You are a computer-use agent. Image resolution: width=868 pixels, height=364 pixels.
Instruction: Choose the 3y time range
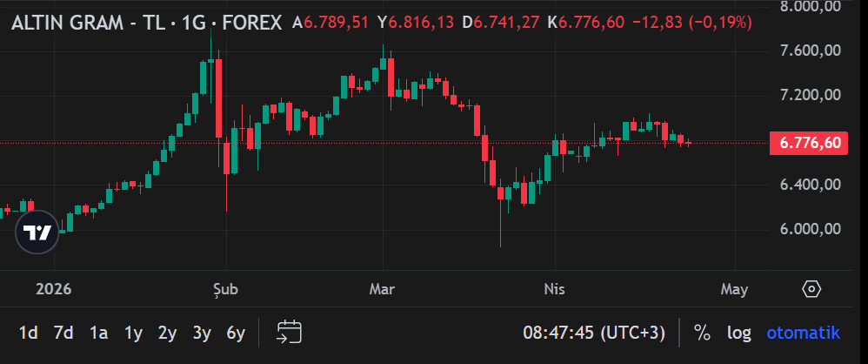[202, 333]
